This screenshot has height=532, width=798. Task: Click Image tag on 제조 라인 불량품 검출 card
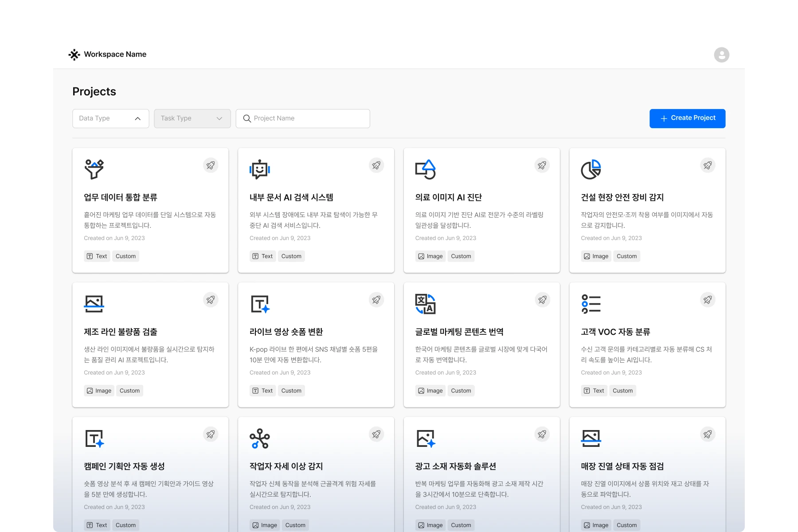(x=99, y=391)
